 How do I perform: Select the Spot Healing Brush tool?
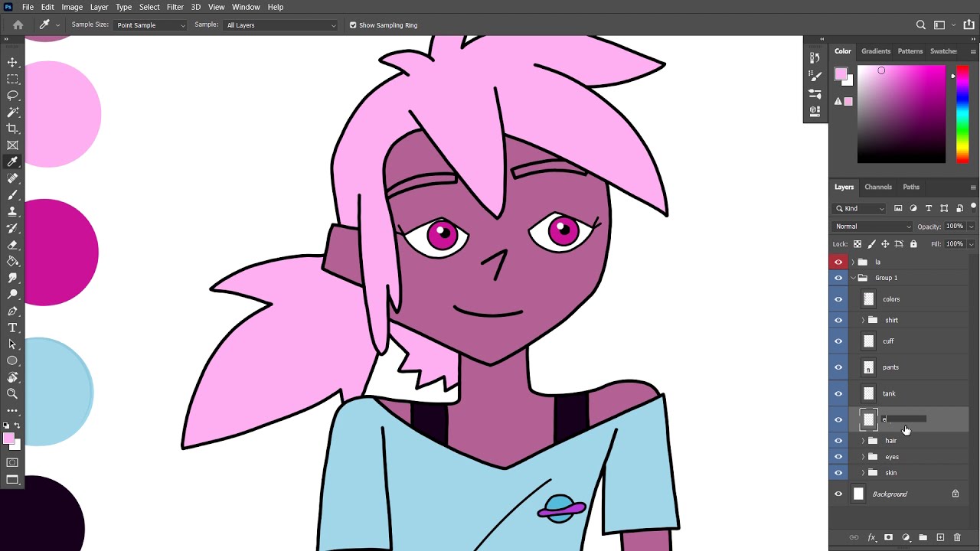tap(12, 178)
